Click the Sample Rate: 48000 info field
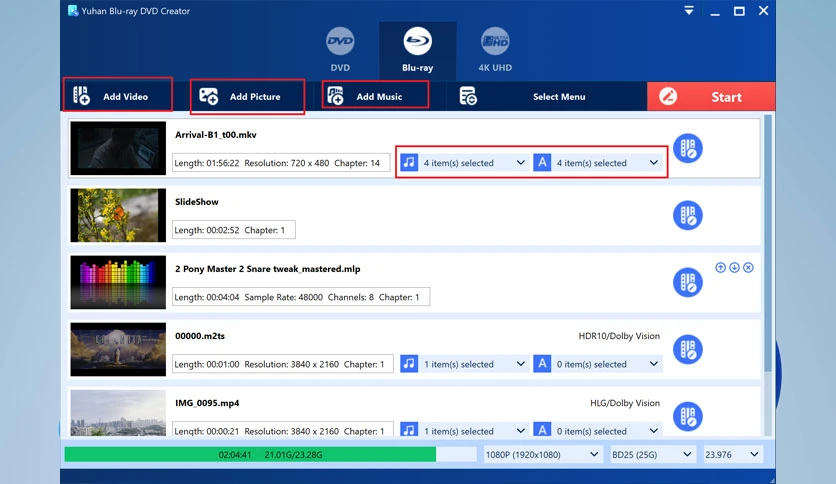The image size is (836, 484). coord(284,297)
